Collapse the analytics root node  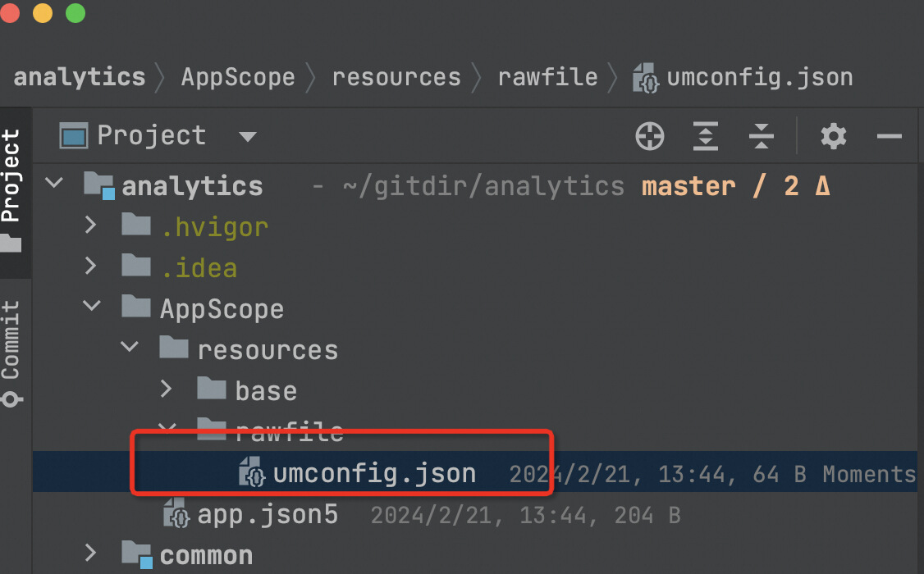[54, 183]
